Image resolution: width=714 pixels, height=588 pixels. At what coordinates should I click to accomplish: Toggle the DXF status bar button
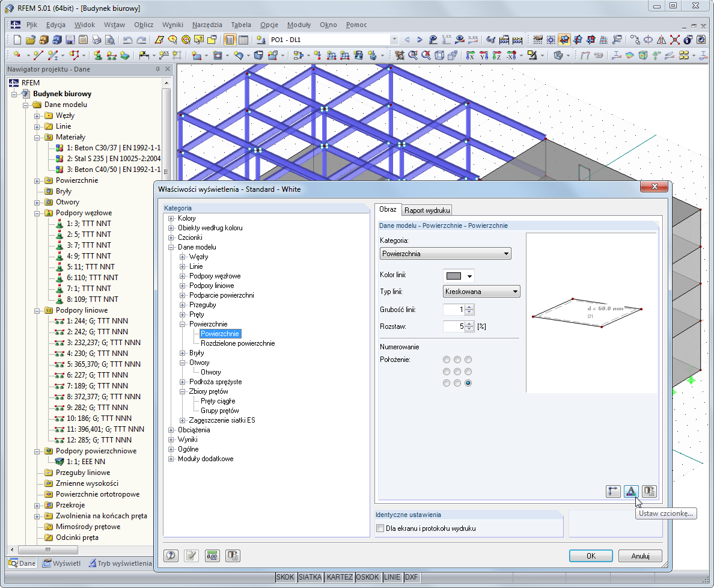point(411,577)
